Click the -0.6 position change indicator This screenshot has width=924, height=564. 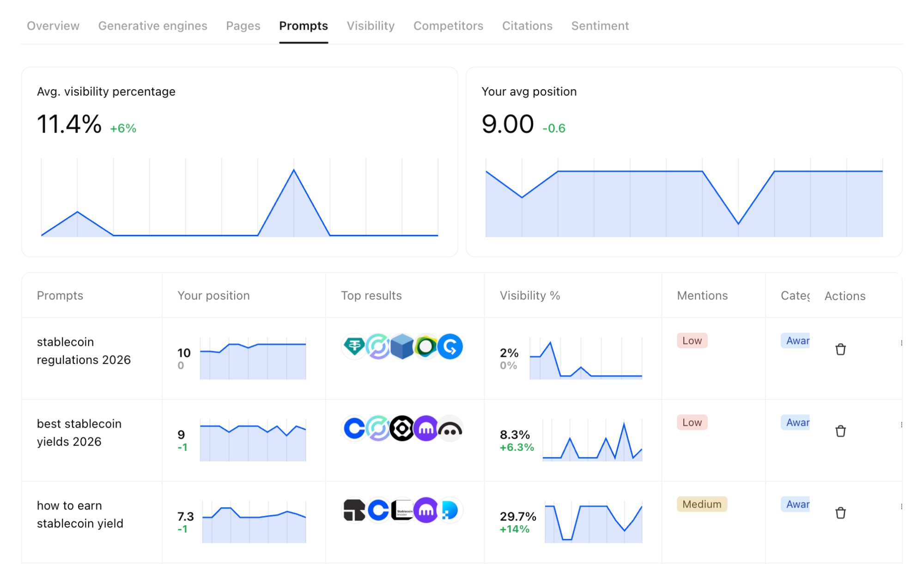(554, 129)
